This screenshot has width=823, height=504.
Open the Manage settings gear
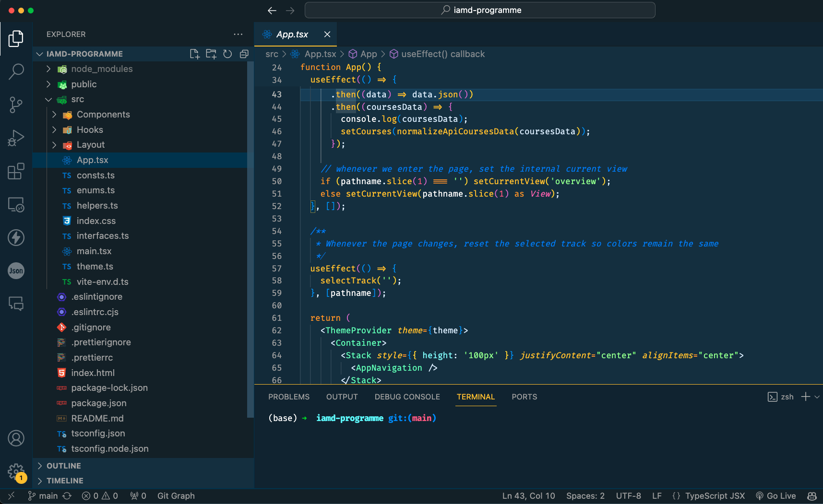coord(16,472)
